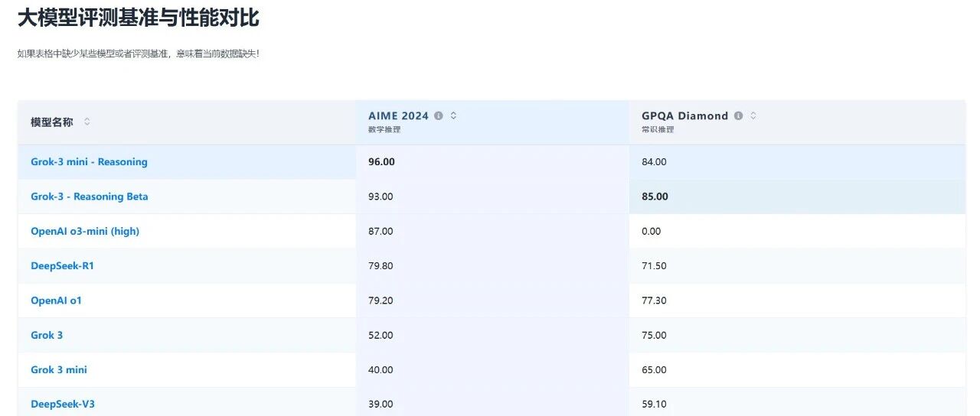The image size is (980, 416).
Task: Sort models by name using 模型名称 arrows
Action: coord(87,122)
